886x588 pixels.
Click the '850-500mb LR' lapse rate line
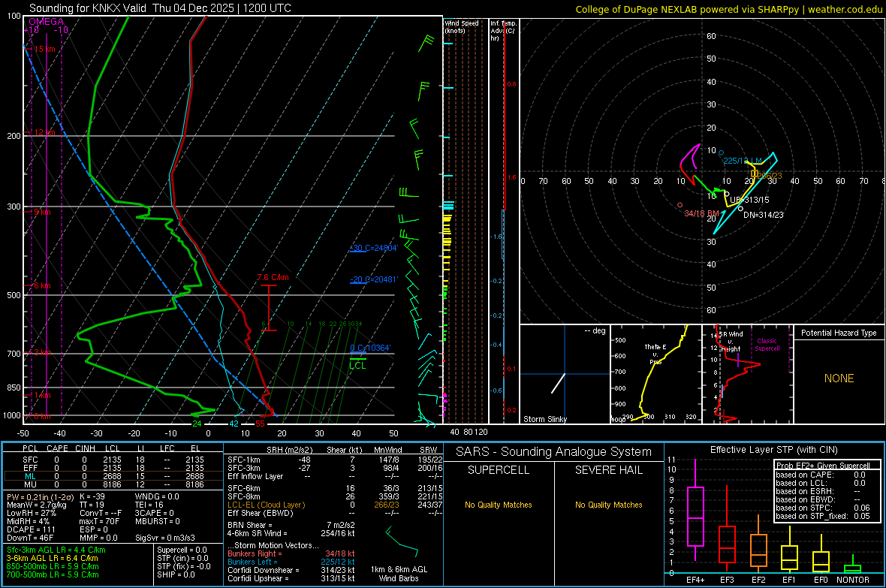53,566
